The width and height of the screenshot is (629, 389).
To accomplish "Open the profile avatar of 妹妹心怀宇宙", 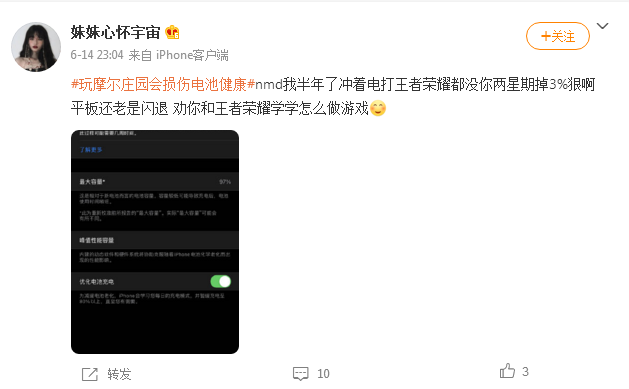I will point(36,47).
